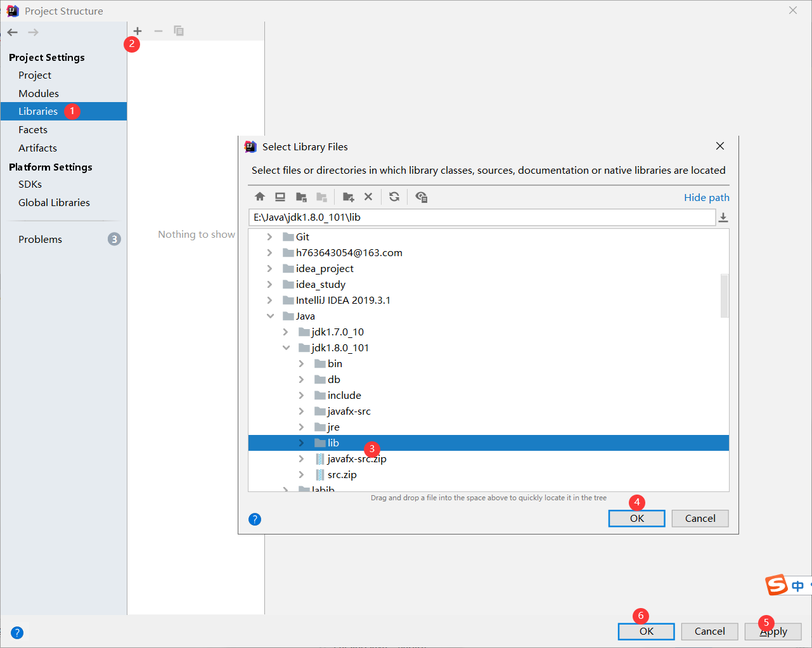
Task: Remove the selected library with minus icon
Action: click(x=158, y=31)
